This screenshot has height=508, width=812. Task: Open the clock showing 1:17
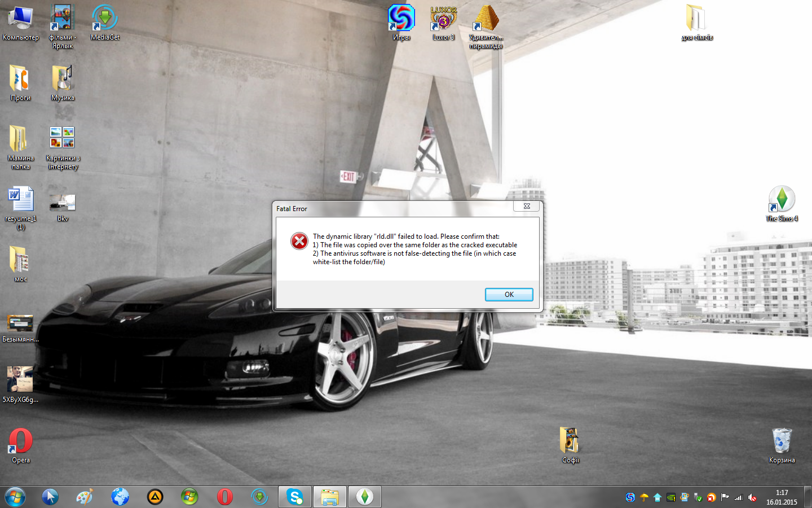point(782,497)
